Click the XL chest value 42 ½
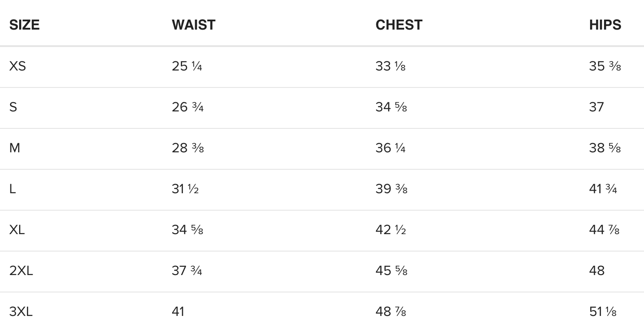This screenshot has height=329, width=644. 391,230
